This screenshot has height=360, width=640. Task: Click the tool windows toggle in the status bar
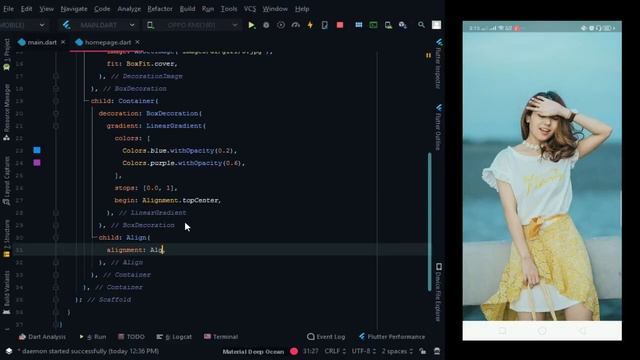coord(9,351)
